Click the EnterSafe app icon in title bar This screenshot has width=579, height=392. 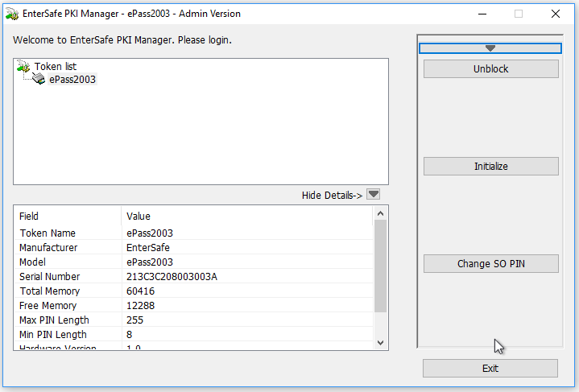(12, 14)
